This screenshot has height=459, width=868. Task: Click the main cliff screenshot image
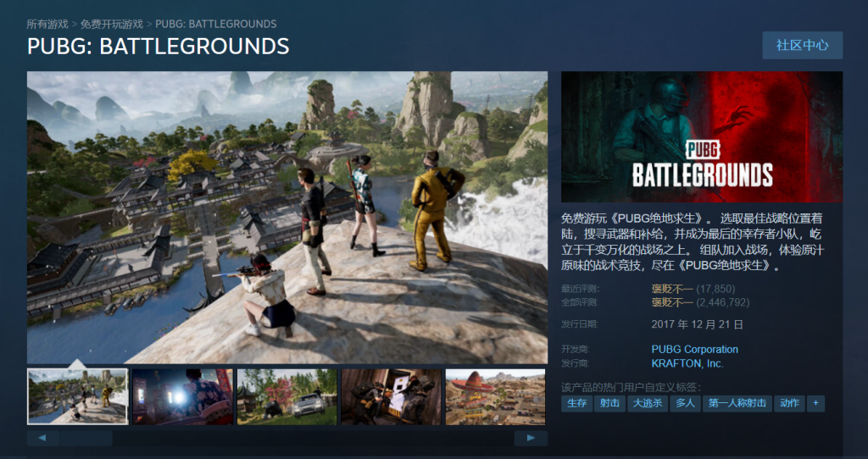tap(287, 218)
